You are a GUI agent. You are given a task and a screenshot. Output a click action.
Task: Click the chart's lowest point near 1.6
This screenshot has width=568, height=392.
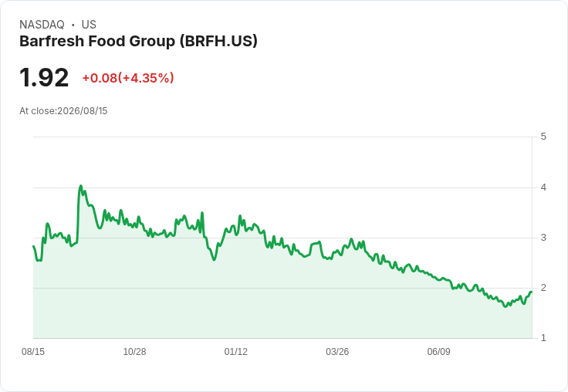(505, 306)
